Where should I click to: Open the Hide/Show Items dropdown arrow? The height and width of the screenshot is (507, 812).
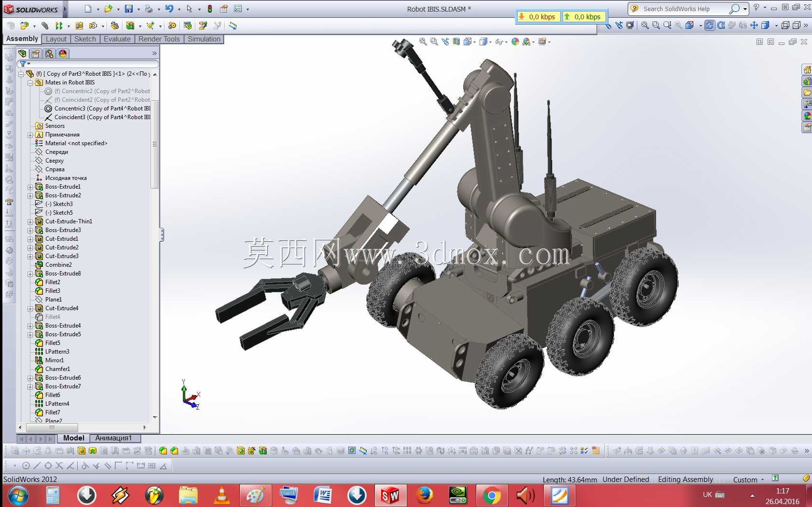(506, 42)
